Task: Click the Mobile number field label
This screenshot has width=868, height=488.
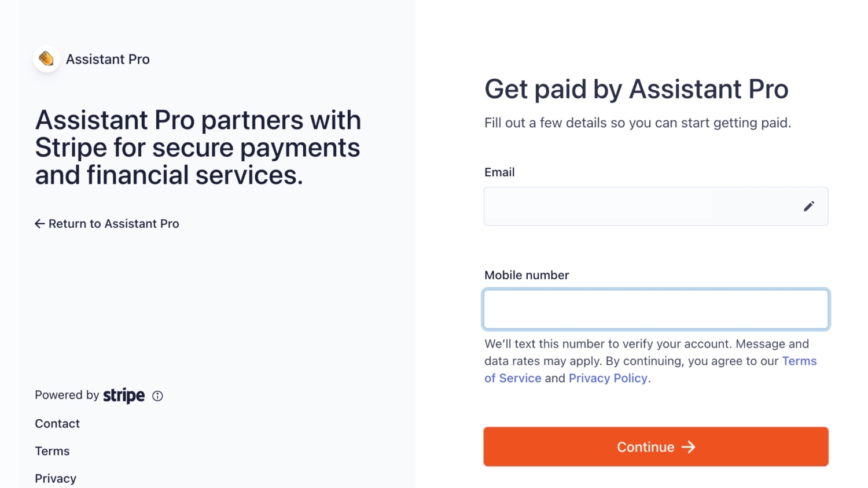Action: pos(527,275)
